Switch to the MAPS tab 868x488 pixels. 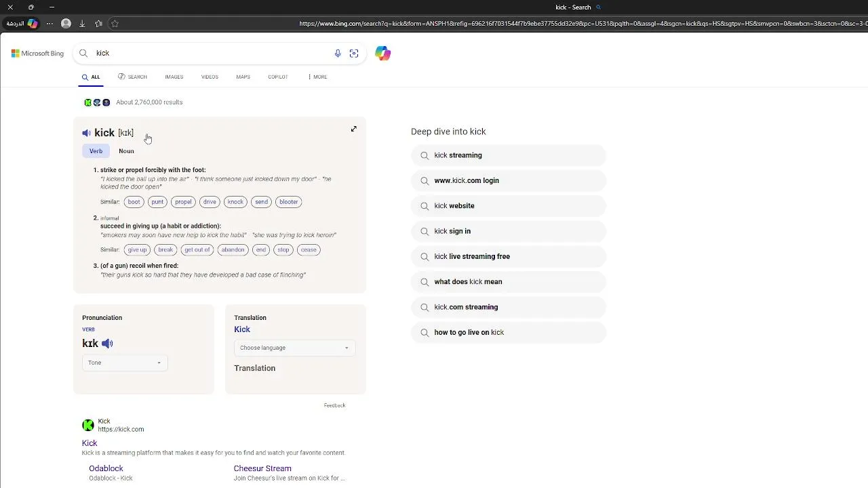point(243,77)
